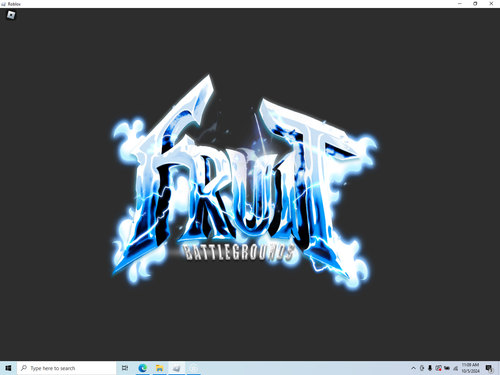Click the Fruit Battlegrounds logo
The image size is (500, 375).
(x=246, y=182)
